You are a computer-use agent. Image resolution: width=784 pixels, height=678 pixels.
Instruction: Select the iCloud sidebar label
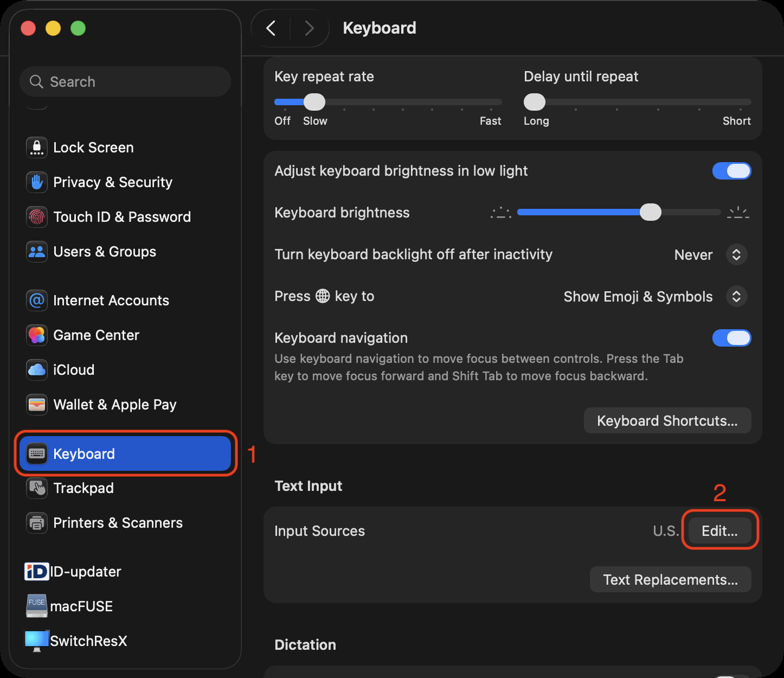[74, 370]
